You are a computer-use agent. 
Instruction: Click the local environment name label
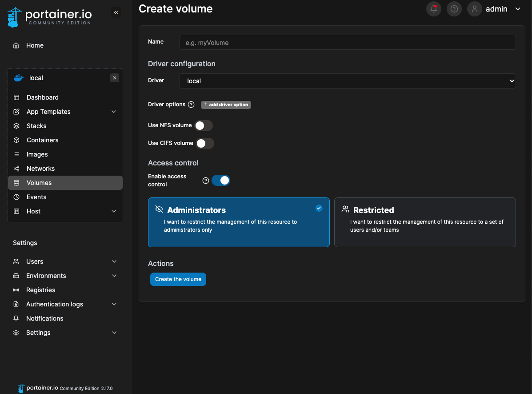[x=36, y=78]
